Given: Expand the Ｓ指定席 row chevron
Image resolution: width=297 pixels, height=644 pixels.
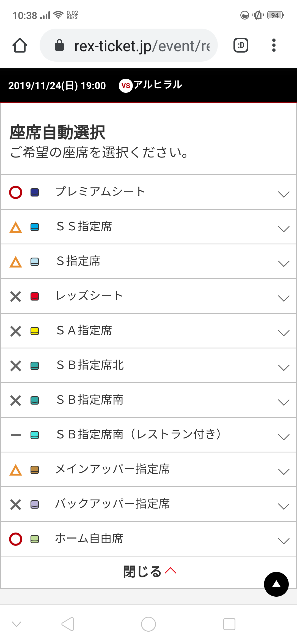Looking at the screenshot, I should click(284, 263).
